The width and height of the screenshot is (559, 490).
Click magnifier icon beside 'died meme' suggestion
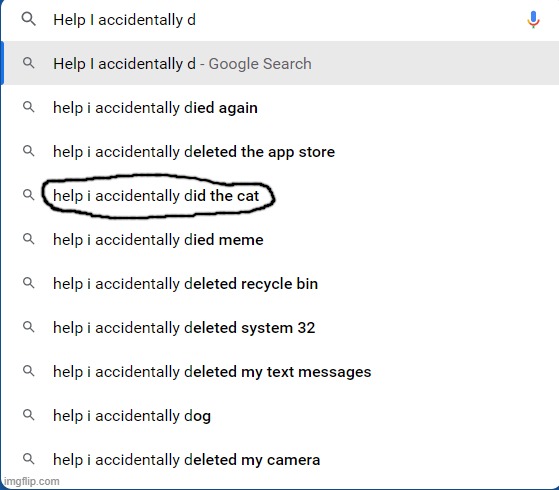point(29,239)
